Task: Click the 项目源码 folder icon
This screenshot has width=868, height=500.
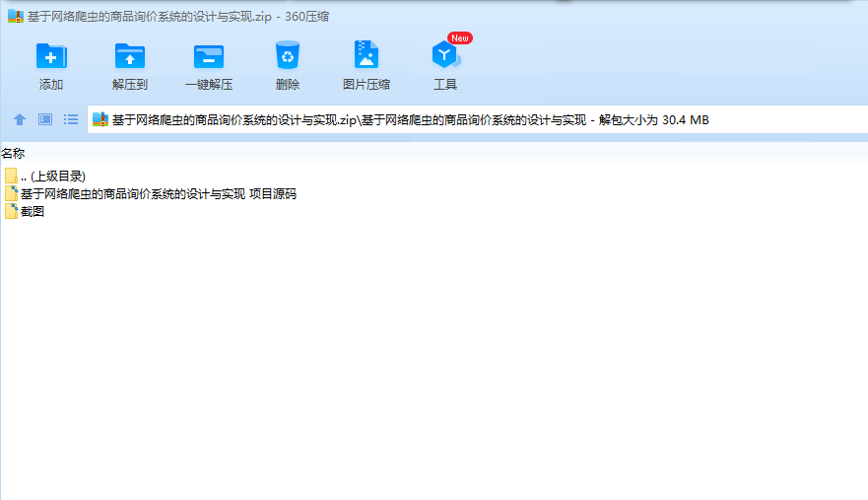Action: (11, 193)
